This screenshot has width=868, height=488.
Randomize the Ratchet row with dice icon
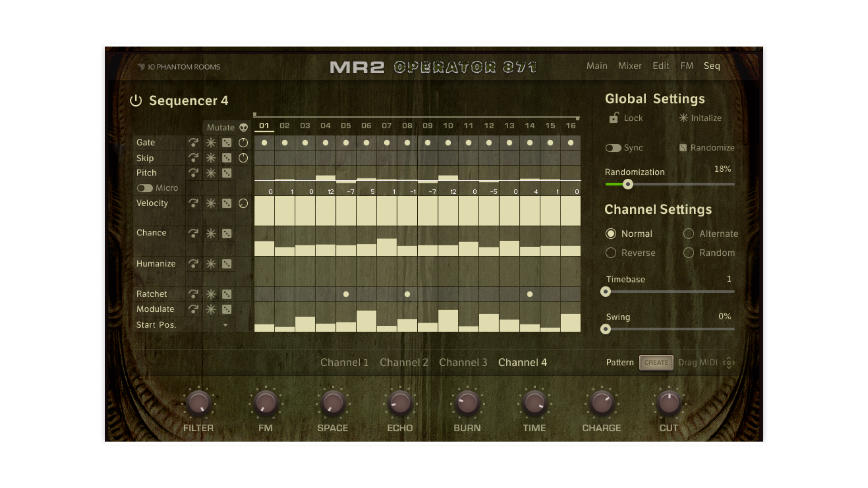pyautogui.click(x=226, y=294)
